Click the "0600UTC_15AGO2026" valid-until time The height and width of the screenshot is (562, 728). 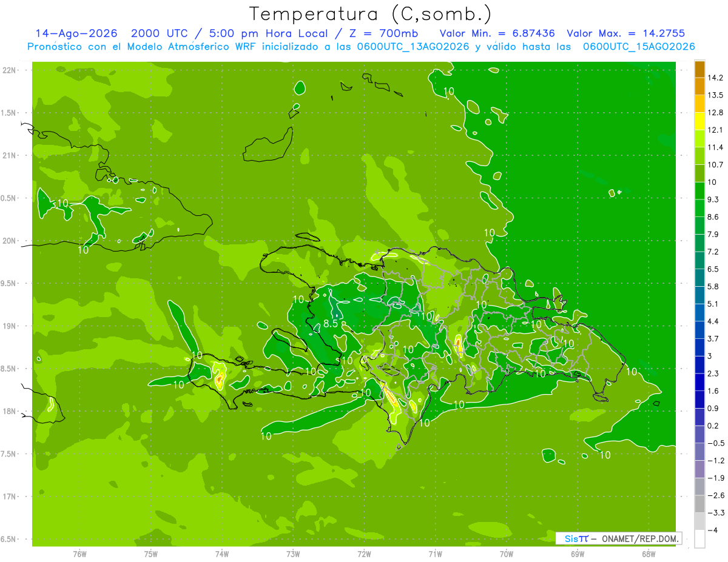639,47
